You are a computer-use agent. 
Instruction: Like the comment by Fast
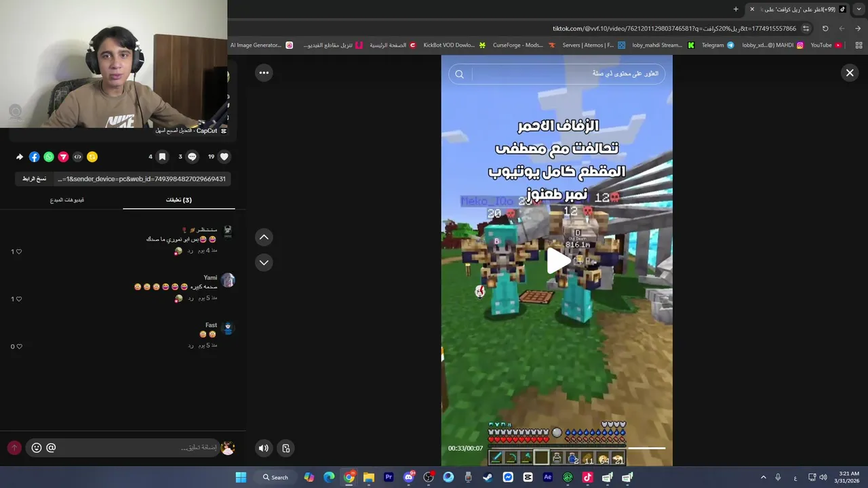click(18, 346)
